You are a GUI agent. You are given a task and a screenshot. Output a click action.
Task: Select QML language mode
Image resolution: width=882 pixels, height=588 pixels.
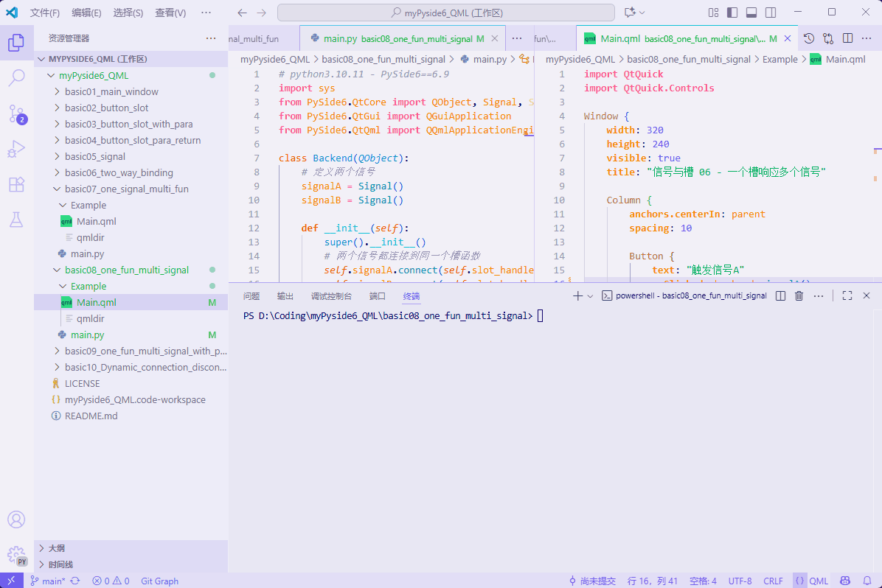pyautogui.click(x=819, y=581)
